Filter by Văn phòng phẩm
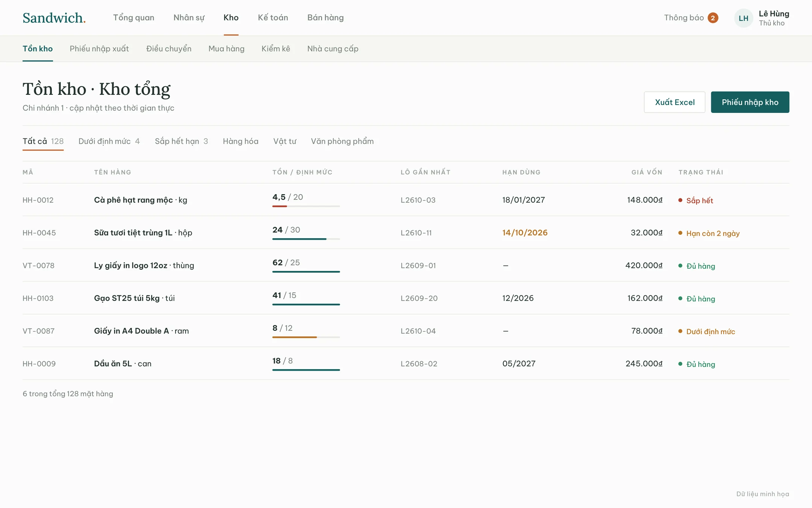 pos(342,141)
